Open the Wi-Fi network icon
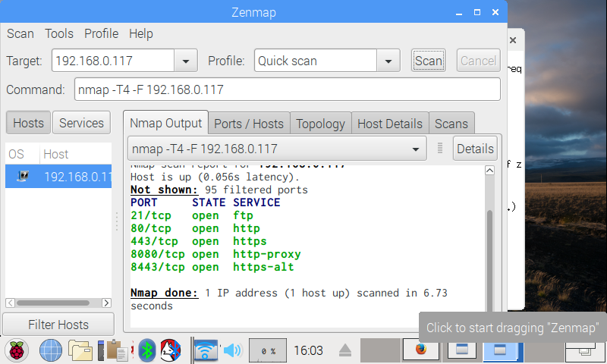 [205, 350]
